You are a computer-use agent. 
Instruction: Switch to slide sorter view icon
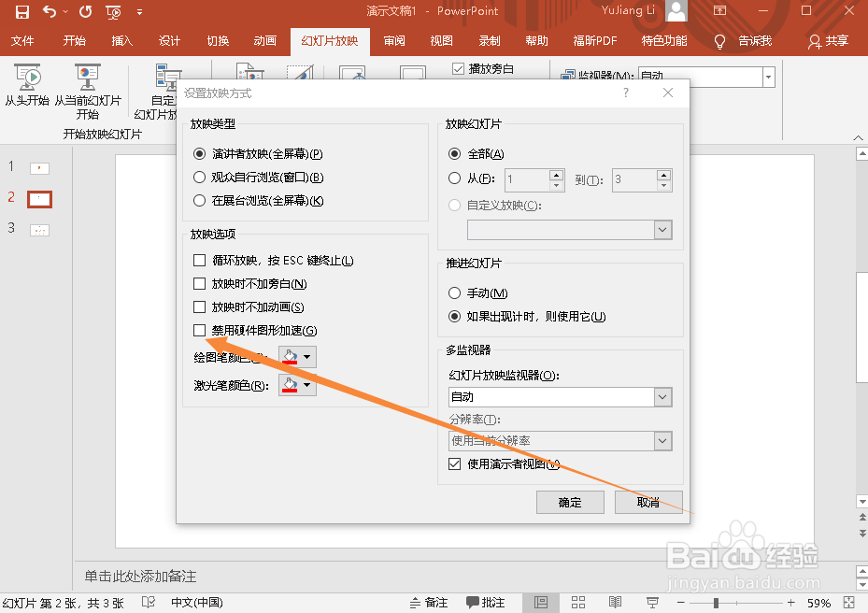578,603
